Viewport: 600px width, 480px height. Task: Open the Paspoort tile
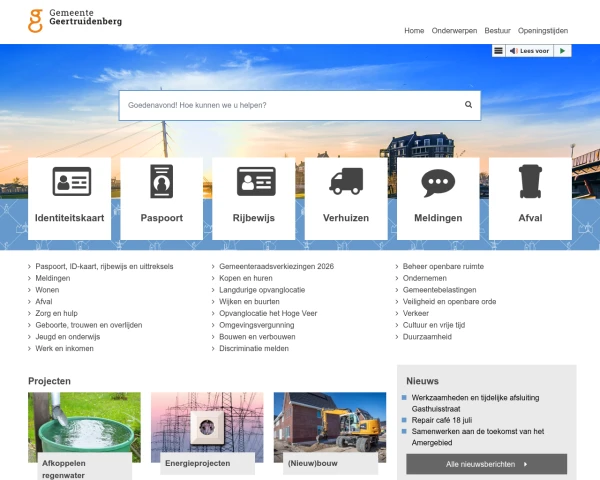click(161, 199)
